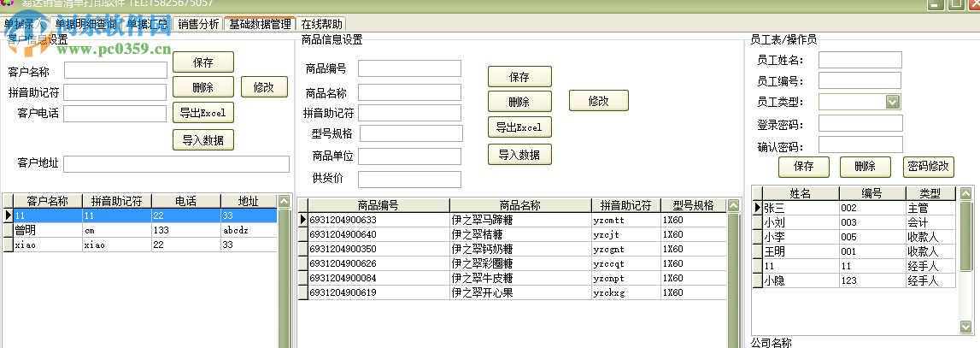
Task: Select the 基础数据管理 tab
Action: click(260, 25)
